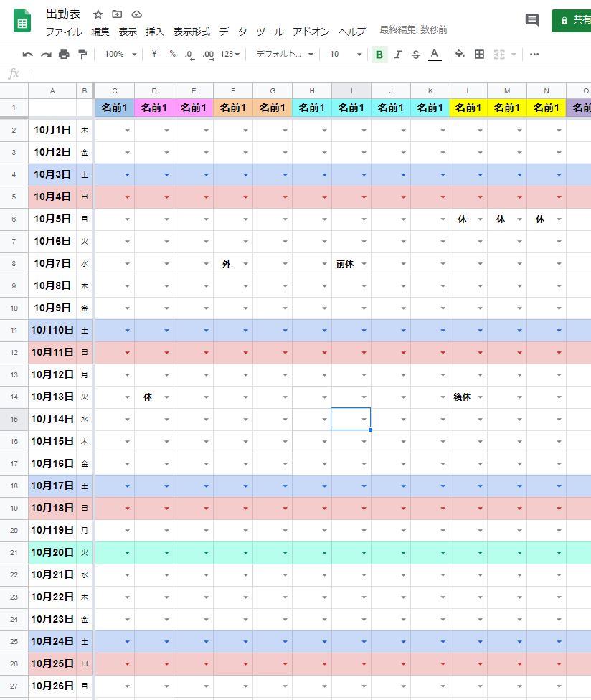Click the 最終編集: 数秒前 link

coord(413,30)
